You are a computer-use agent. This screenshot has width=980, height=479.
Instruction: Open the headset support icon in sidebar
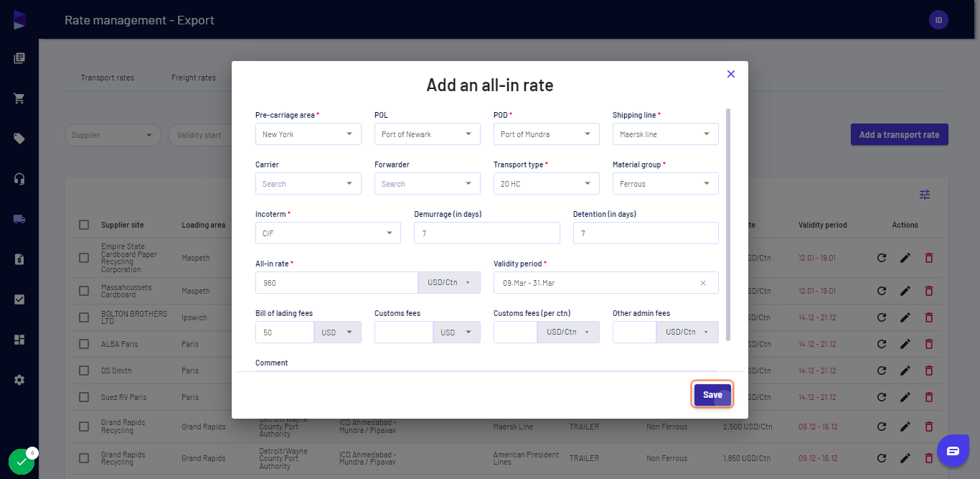click(x=19, y=179)
